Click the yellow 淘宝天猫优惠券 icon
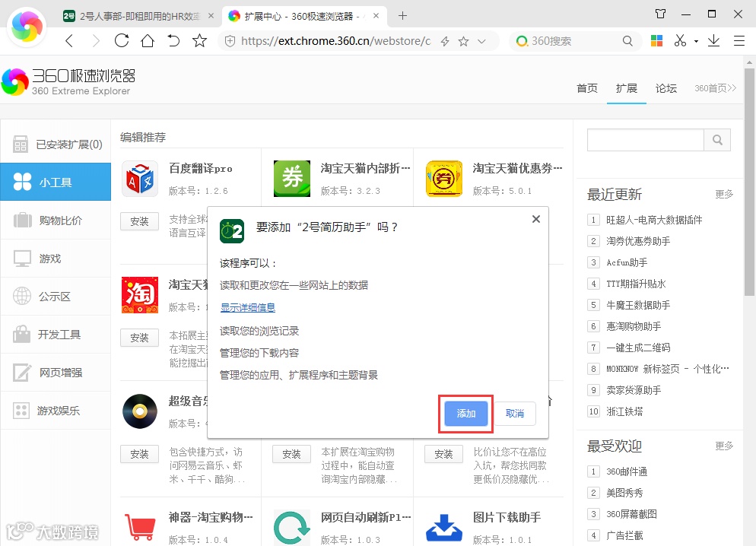Viewport: 756px width, 546px height. (444, 179)
